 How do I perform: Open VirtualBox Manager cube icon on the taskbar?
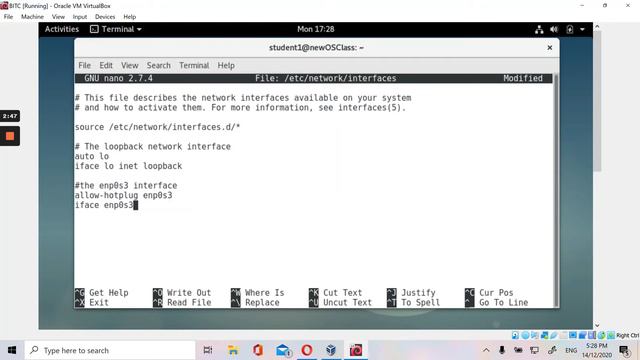(x=331, y=350)
